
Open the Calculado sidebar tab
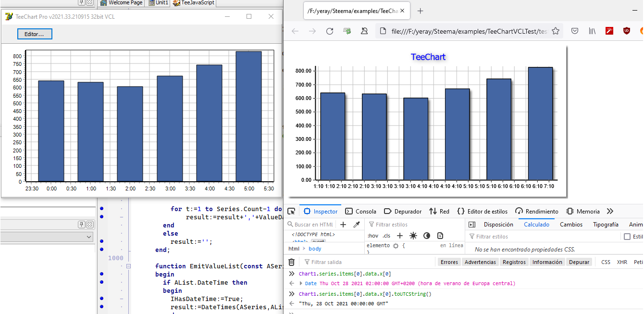point(536,225)
